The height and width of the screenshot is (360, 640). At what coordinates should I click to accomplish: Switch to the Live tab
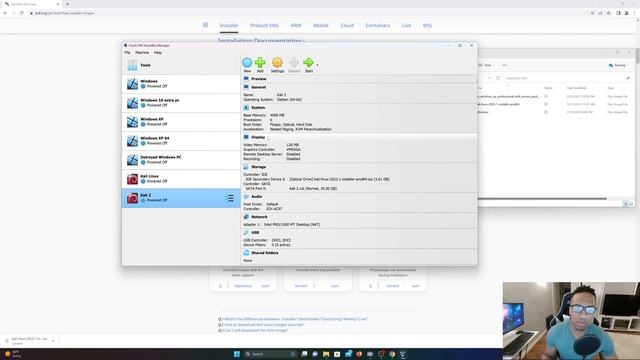click(x=407, y=25)
